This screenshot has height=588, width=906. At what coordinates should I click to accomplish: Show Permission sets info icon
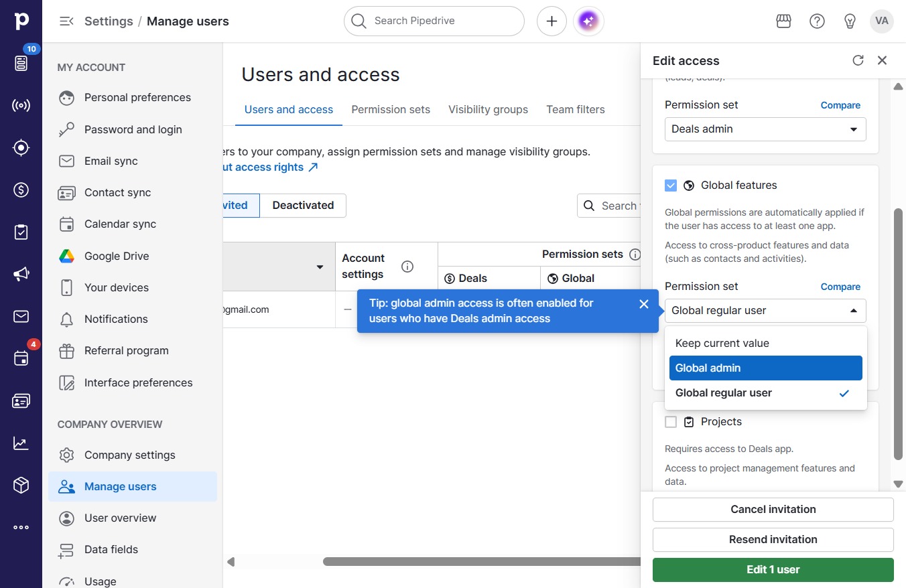tap(635, 254)
